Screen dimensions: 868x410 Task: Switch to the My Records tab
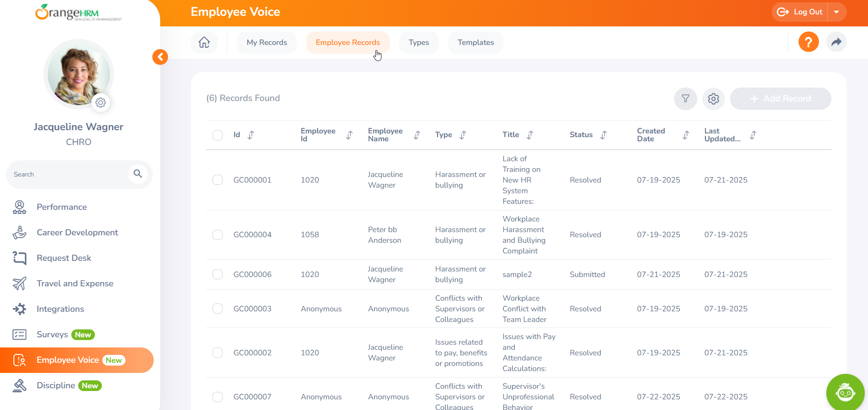[x=267, y=43]
